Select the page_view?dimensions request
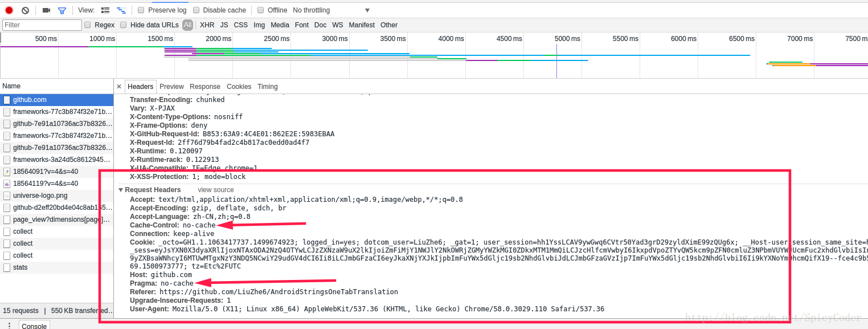Screen dimensions: 868x329 click(57, 220)
